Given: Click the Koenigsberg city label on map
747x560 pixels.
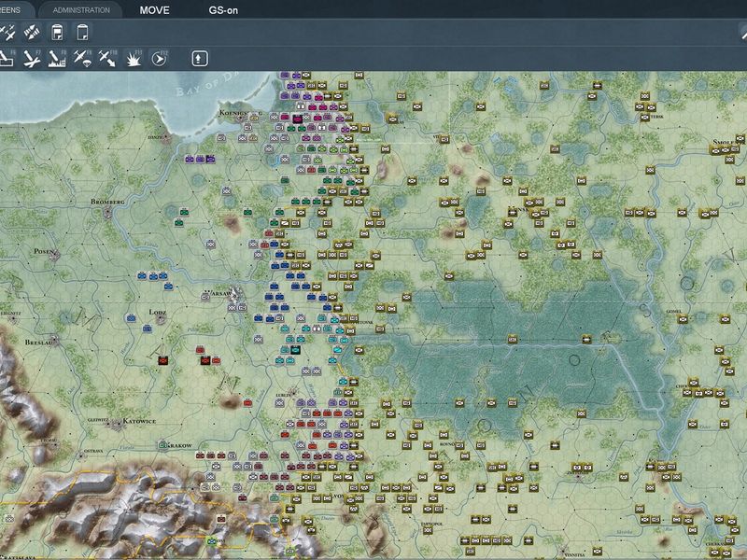Looking at the screenshot, I should 240,113.
